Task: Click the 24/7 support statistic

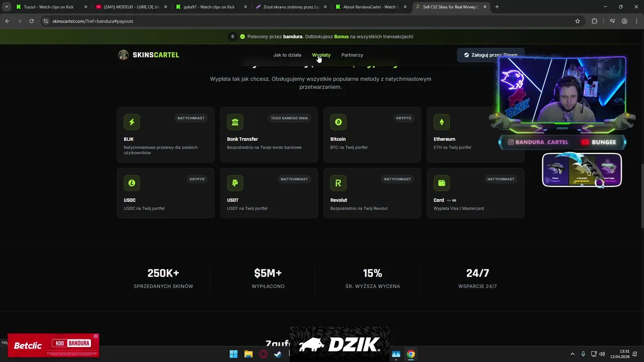Action: [x=477, y=278]
